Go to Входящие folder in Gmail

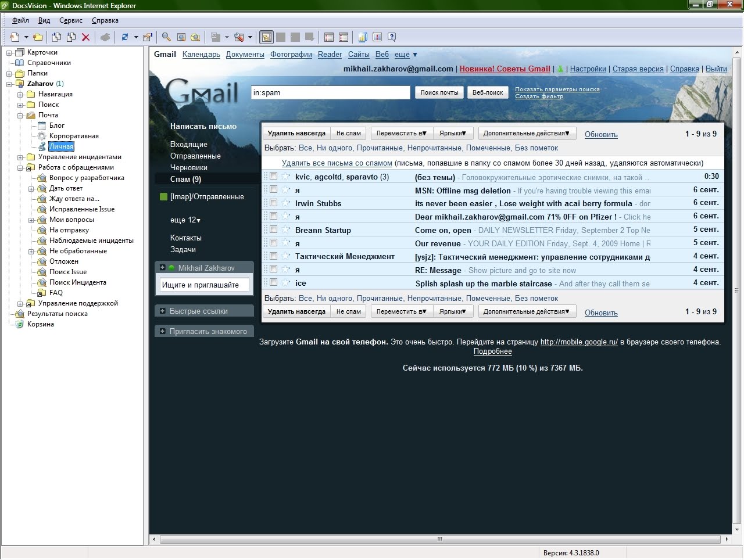point(188,144)
